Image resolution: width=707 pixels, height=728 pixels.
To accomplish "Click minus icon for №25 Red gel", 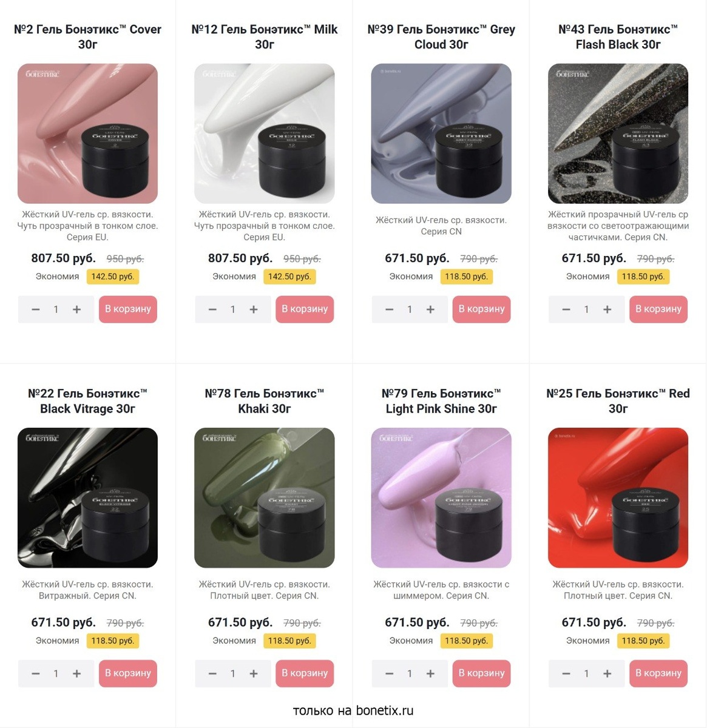I will (566, 673).
